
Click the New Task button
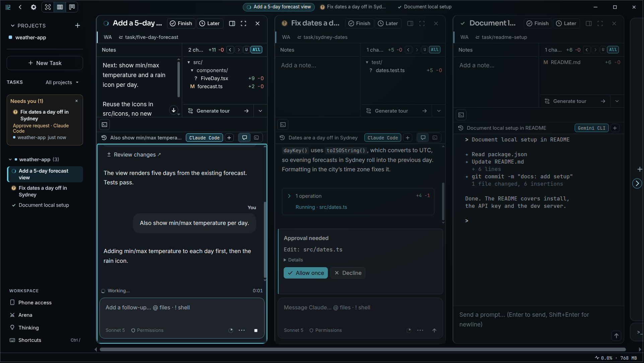point(45,63)
